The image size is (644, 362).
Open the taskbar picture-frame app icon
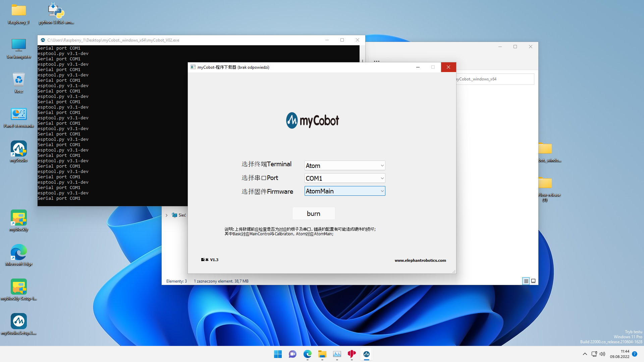[x=337, y=354]
